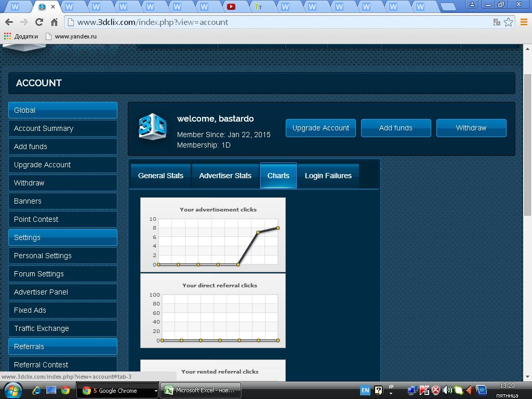Open the browser home page icon

(54, 22)
